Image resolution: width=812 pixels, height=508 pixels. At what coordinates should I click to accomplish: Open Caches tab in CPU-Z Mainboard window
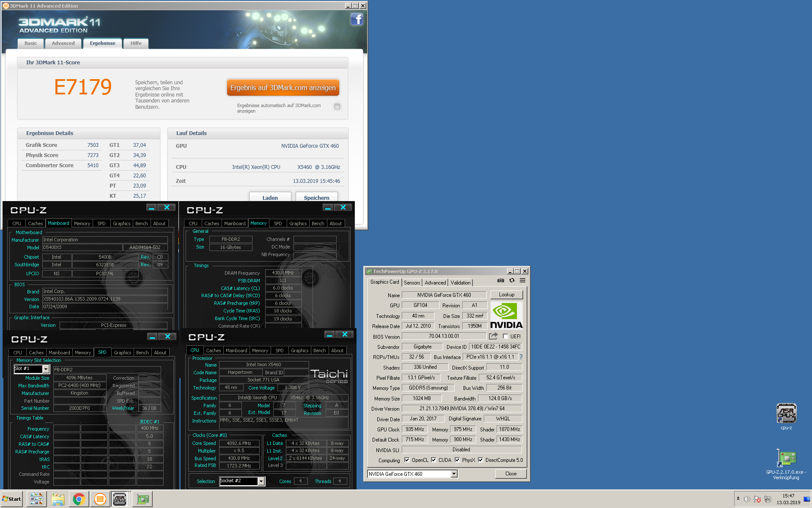[x=36, y=224]
